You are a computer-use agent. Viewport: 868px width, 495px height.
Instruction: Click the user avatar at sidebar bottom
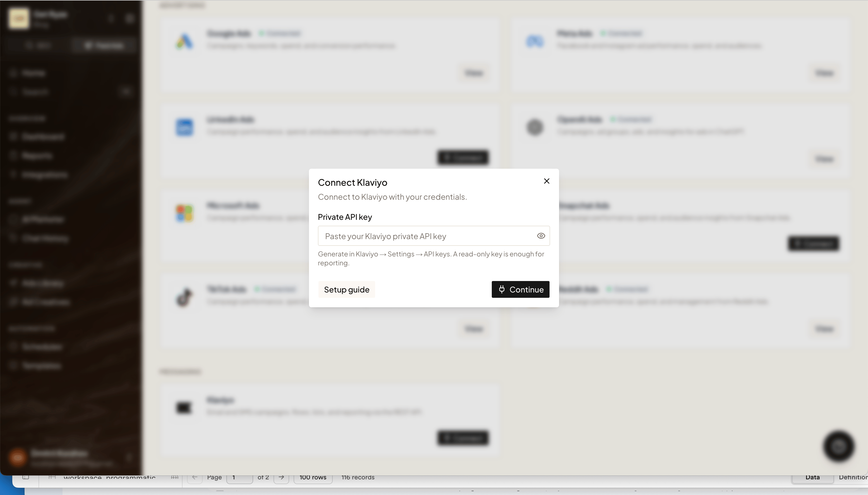[x=18, y=457]
